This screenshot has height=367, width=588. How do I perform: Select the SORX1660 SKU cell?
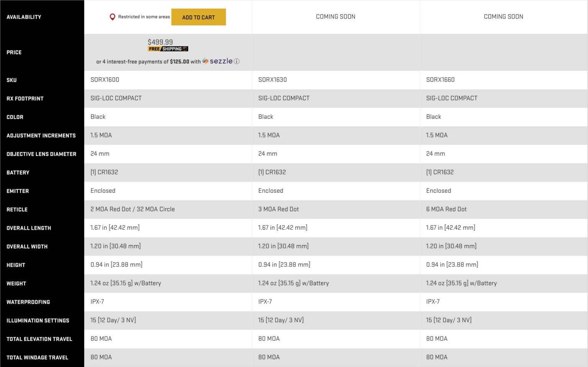click(x=440, y=80)
